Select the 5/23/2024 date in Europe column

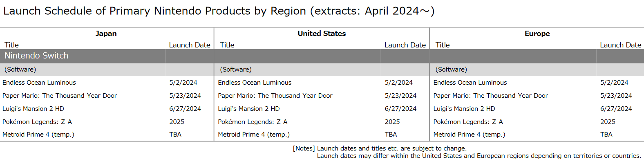point(616,96)
